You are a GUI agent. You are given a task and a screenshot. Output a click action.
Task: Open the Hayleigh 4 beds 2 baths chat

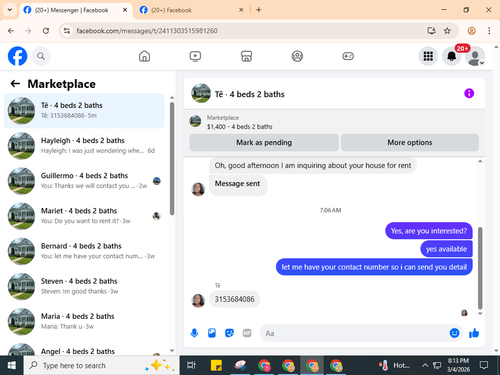point(84,146)
